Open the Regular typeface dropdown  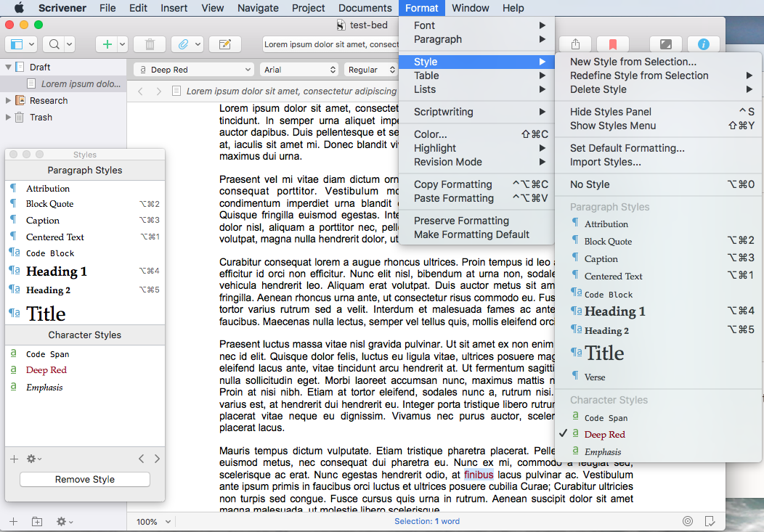coord(371,70)
